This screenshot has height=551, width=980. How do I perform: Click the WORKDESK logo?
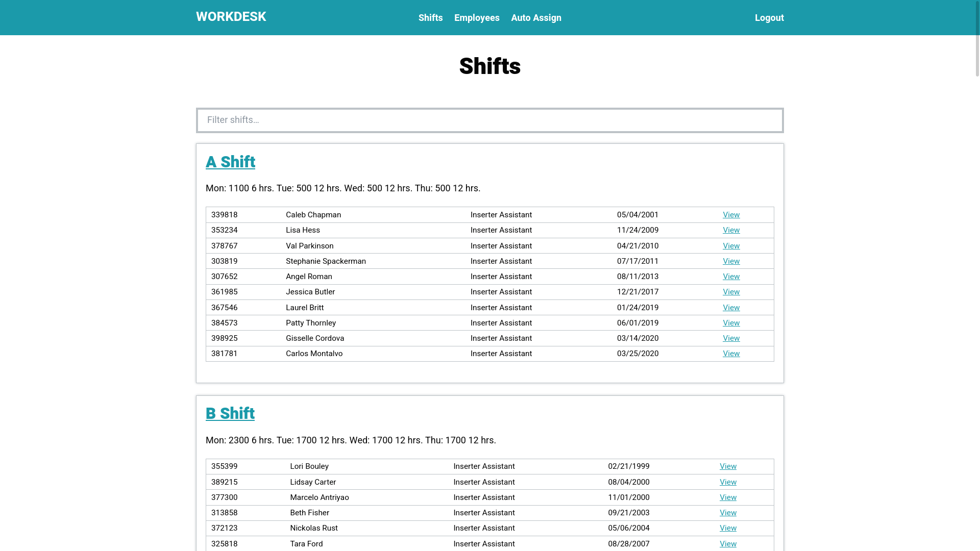click(x=231, y=17)
